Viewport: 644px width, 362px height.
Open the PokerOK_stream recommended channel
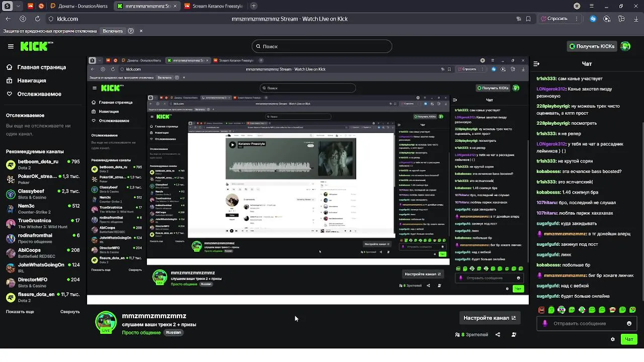[x=43, y=179]
